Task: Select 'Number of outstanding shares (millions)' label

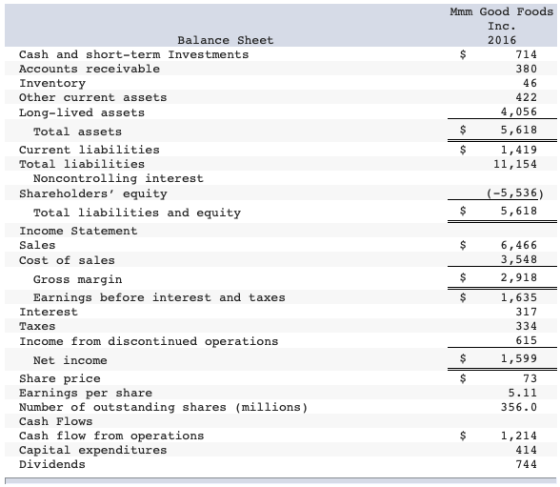Action: pyautogui.click(x=163, y=407)
